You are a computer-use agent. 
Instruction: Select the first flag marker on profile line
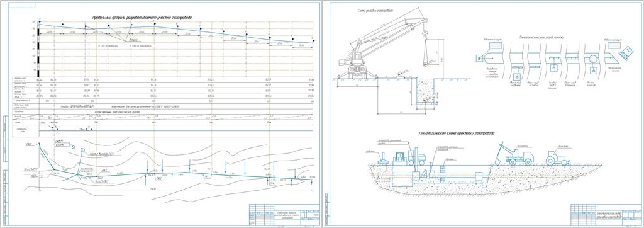click(x=40, y=21)
